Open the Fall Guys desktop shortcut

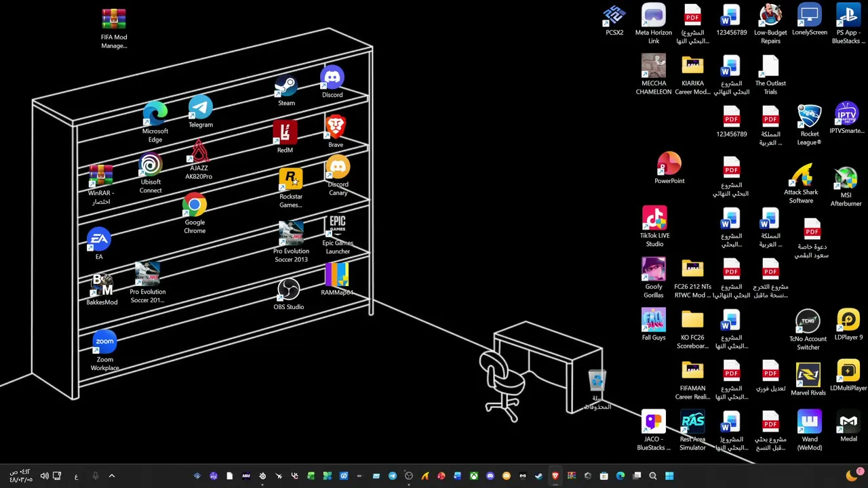(654, 325)
